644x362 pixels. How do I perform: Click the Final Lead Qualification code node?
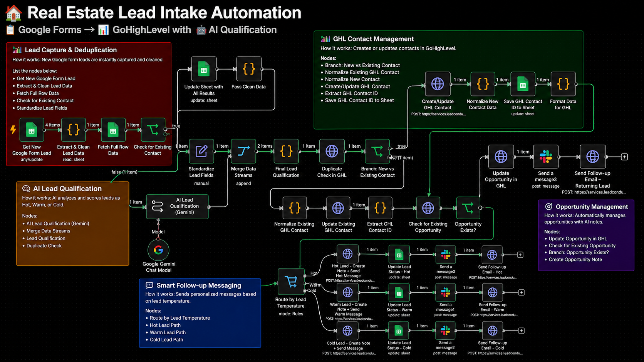click(x=286, y=151)
